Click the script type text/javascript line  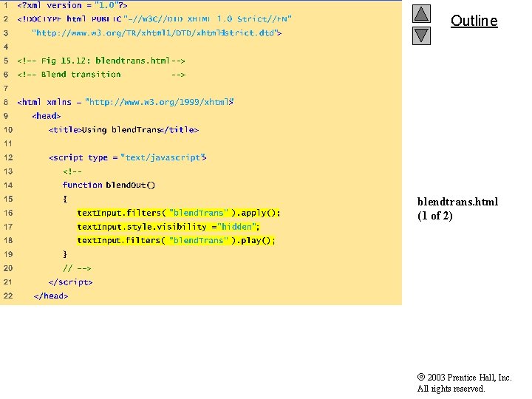tap(128, 157)
